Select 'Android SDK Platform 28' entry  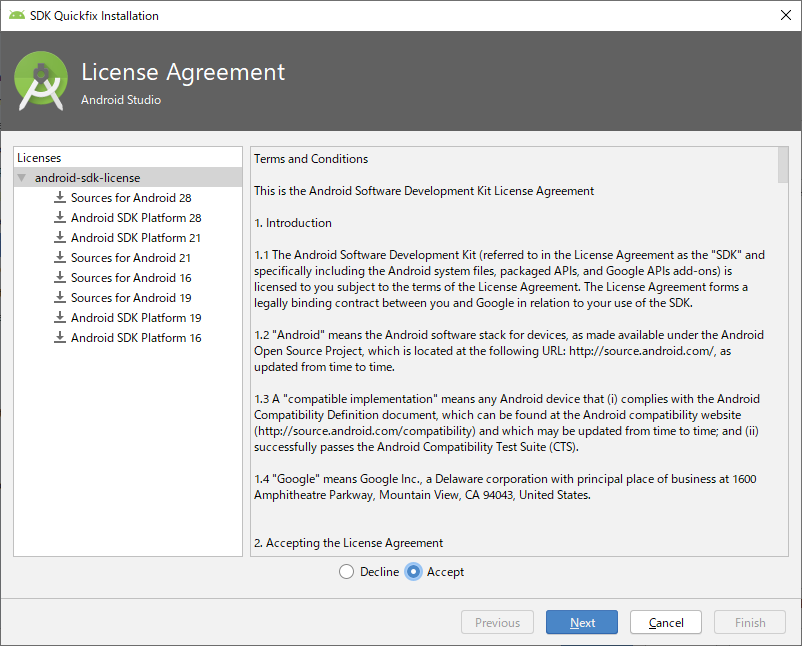136,217
